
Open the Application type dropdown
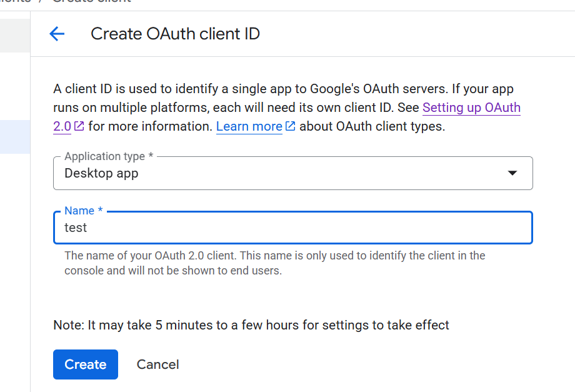coord(292,173)
